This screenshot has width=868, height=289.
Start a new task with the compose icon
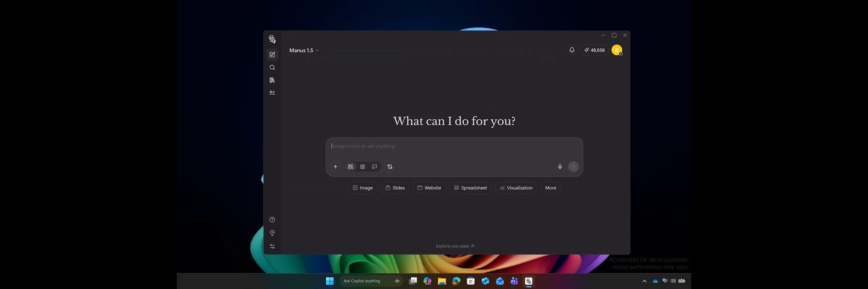coord(272,55)
